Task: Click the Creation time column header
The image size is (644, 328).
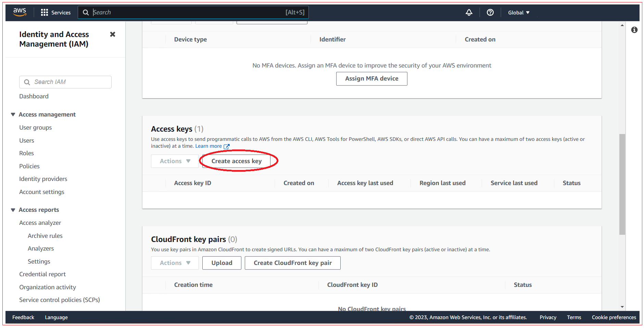Action: point(193,285)
